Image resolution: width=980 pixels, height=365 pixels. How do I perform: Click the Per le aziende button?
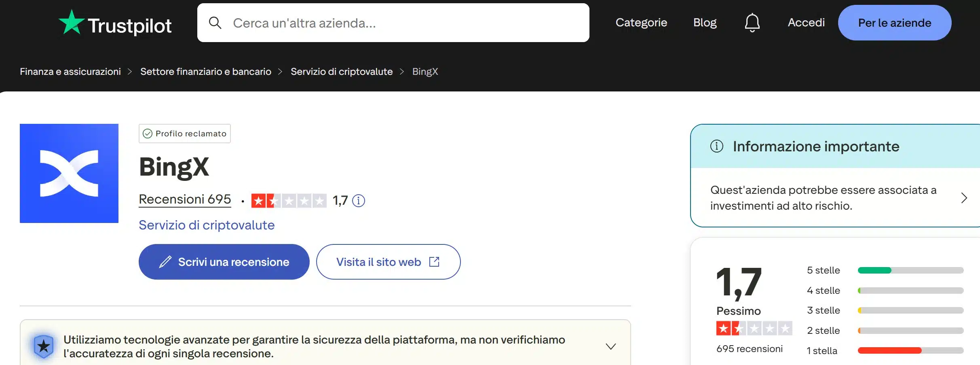[894, 22]
